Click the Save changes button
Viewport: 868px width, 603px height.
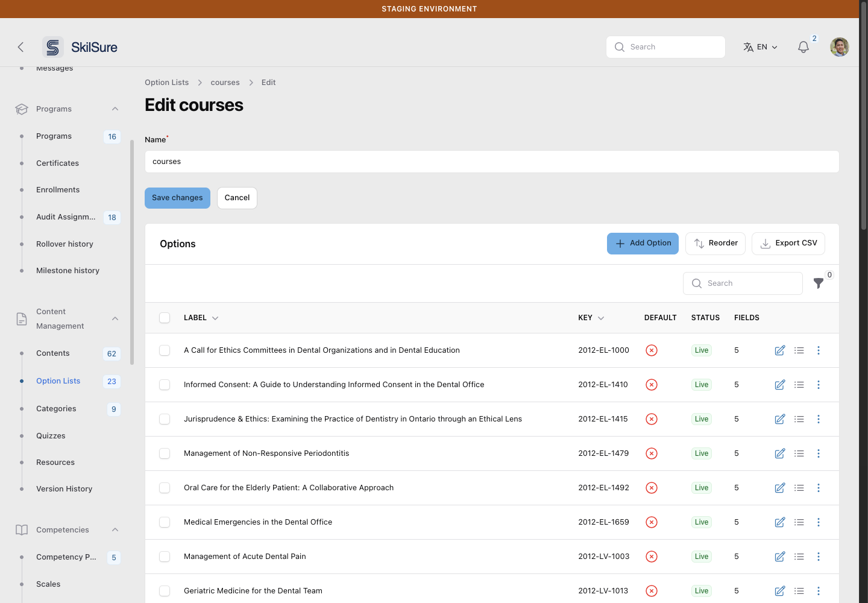177,198
